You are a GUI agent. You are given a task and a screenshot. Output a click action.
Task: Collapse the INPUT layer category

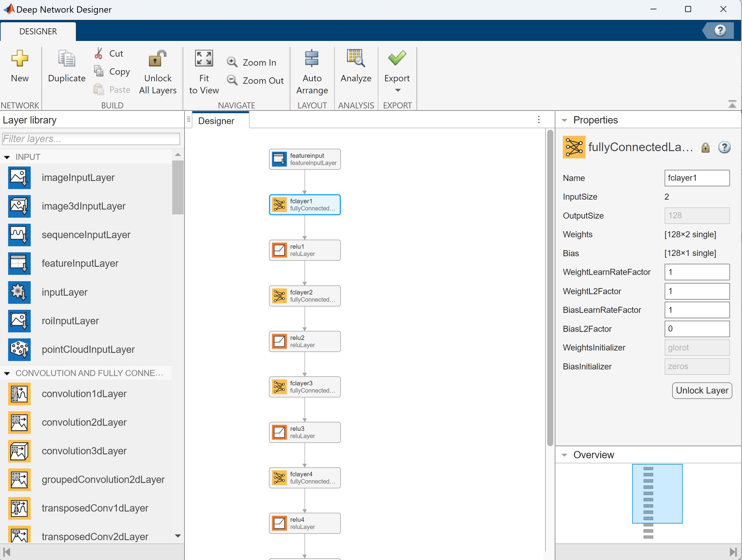pyautogui.click(x=7, y=157)
